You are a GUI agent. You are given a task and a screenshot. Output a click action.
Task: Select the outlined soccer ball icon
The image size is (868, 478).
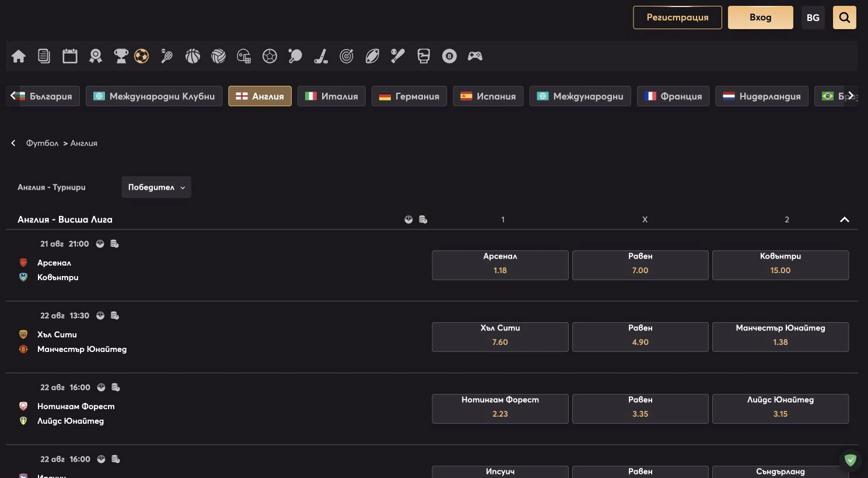269,56
